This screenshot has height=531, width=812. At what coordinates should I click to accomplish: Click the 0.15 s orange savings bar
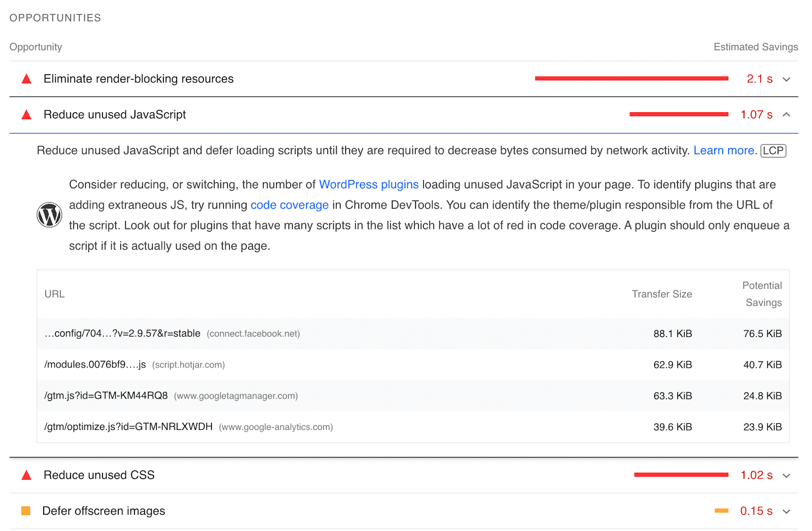coord(722,511)
